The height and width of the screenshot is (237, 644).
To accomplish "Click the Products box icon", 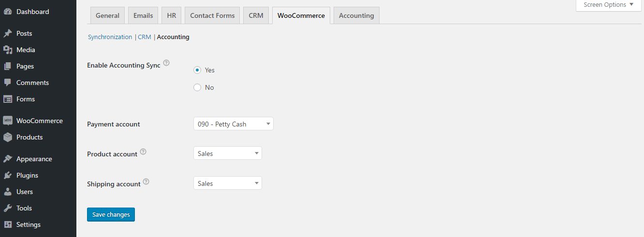I will coord(8,137).
